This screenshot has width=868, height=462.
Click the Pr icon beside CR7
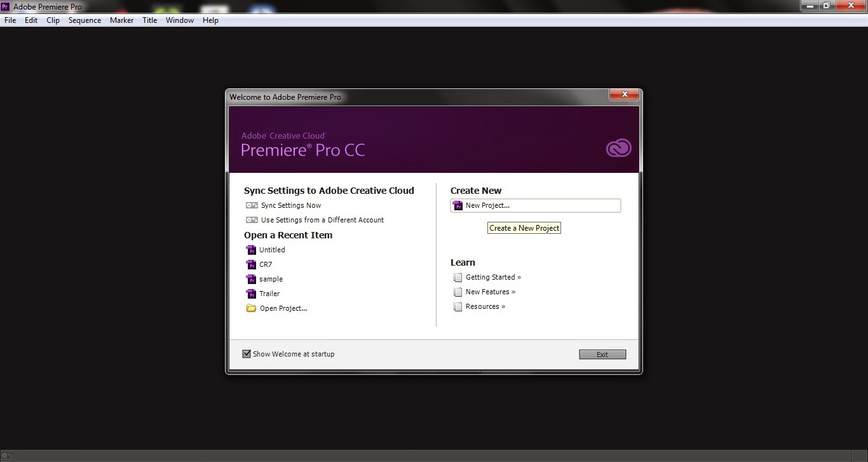pos(250,264)
